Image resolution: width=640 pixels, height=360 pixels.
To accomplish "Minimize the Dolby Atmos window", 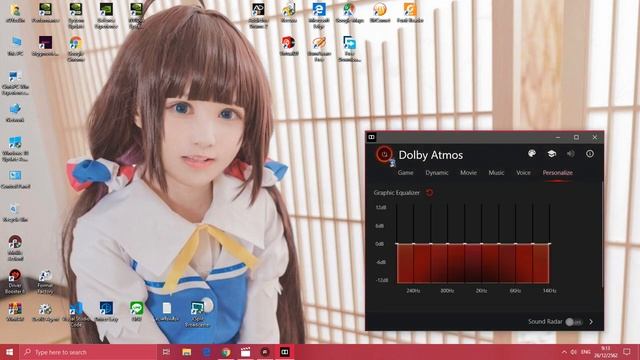I will tap(558, 138).
